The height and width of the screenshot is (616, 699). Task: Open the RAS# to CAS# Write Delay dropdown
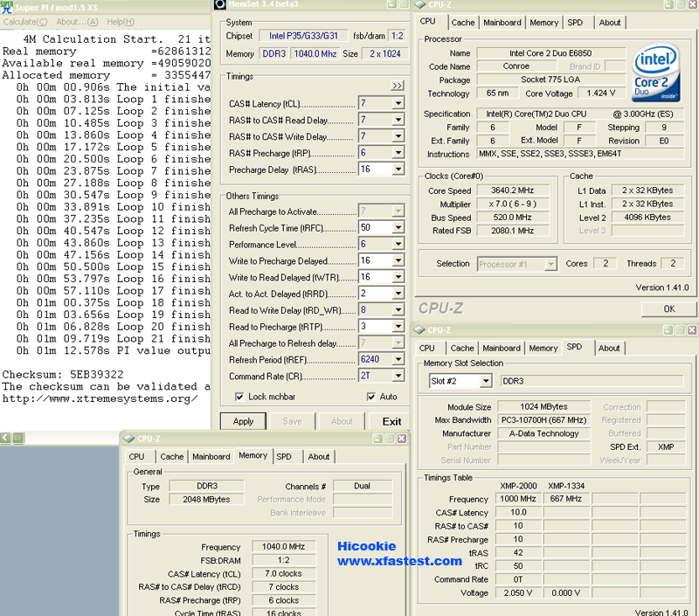click(398, 136)
